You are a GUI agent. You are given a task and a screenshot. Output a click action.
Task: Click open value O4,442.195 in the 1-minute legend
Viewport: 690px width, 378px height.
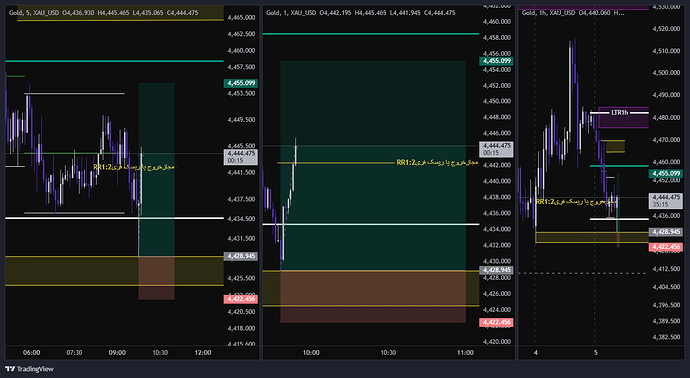pos(336,13)
